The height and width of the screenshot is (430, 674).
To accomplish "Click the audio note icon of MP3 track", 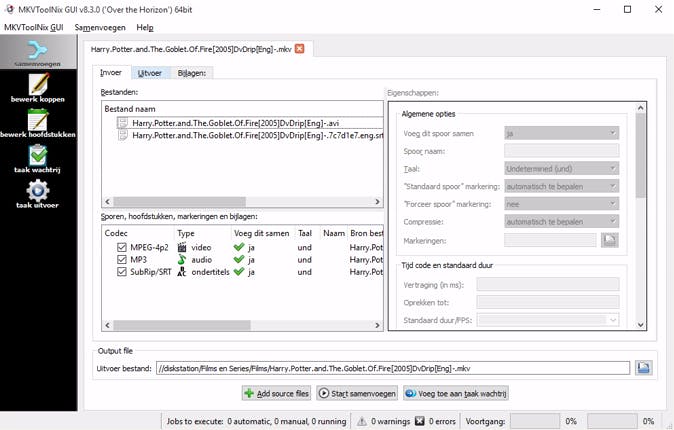I will 182,259.
